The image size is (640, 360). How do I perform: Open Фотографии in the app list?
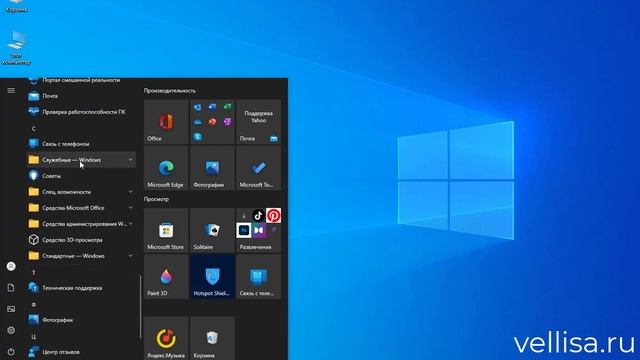[x=81, y=320]
